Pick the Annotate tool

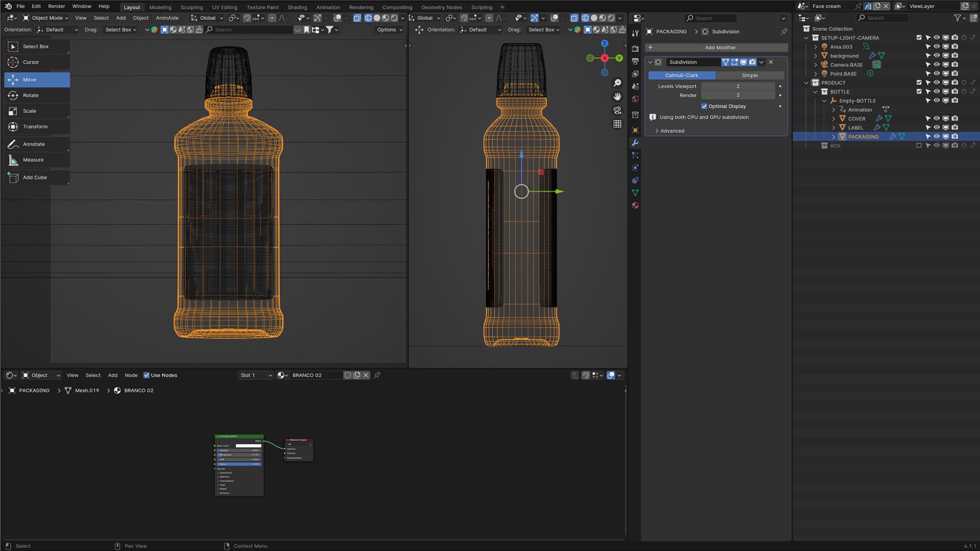click(37, 144)
